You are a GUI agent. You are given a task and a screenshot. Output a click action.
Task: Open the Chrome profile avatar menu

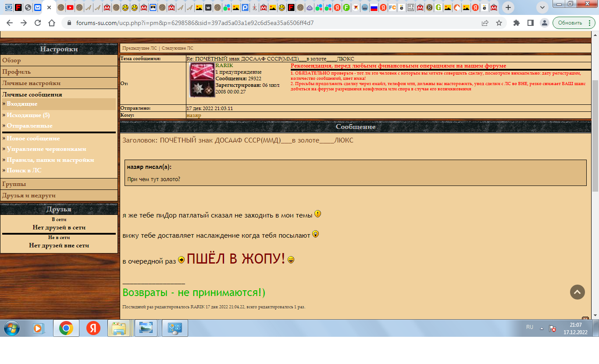coord(544,23)
